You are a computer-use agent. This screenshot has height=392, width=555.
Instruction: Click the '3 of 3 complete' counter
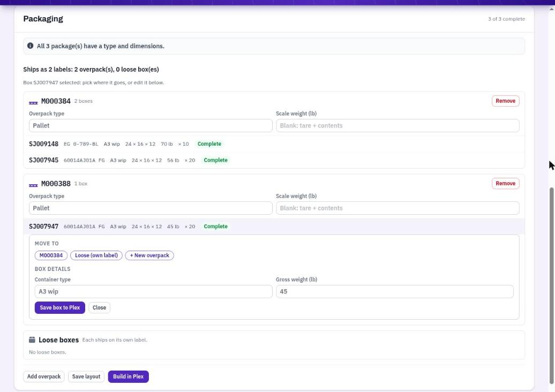(x=506, y=19)
